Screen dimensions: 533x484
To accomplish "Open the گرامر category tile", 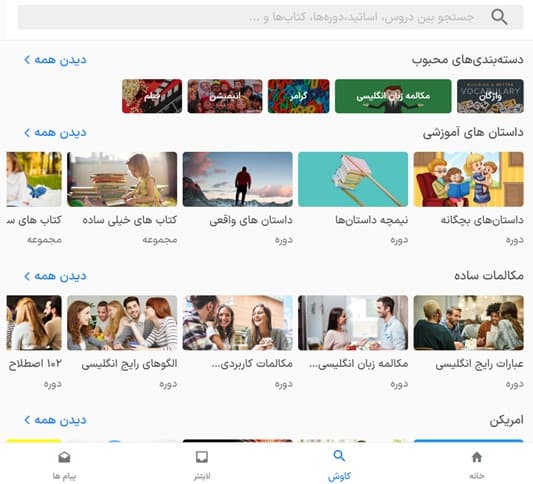I will [x=298, y=96].
